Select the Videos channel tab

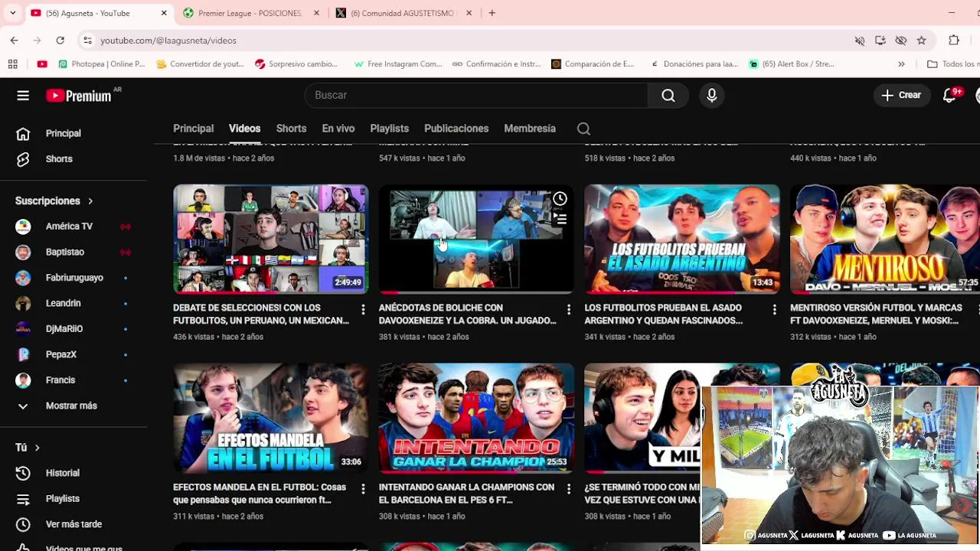pos(244,129)
